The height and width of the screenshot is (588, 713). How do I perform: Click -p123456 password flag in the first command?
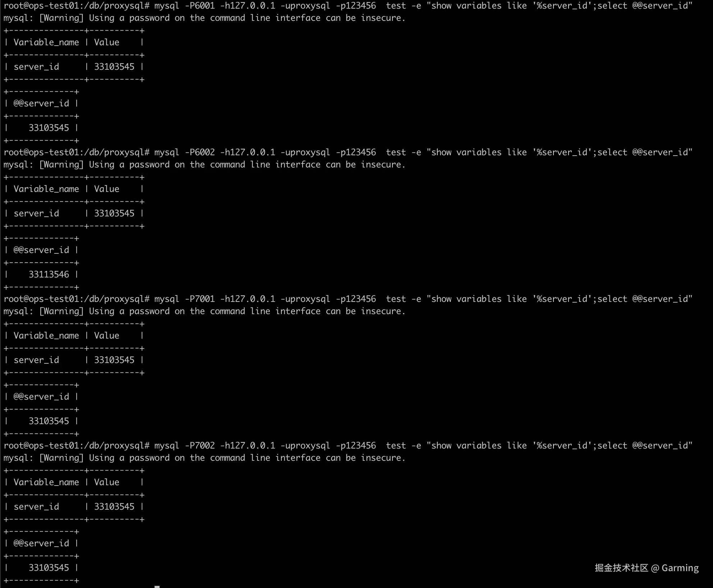(356, 6)
